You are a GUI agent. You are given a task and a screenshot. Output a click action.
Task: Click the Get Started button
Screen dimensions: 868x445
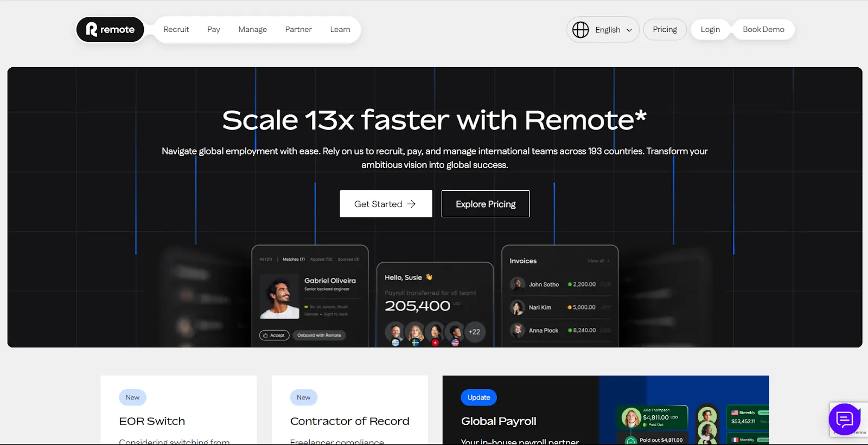click(x=386, y=204)
